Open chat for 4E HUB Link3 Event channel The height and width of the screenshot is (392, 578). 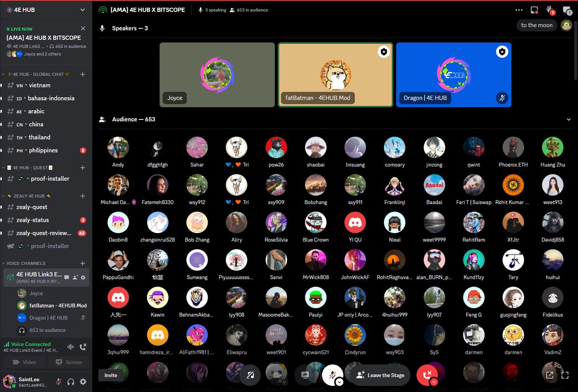[x=67, y=277]
